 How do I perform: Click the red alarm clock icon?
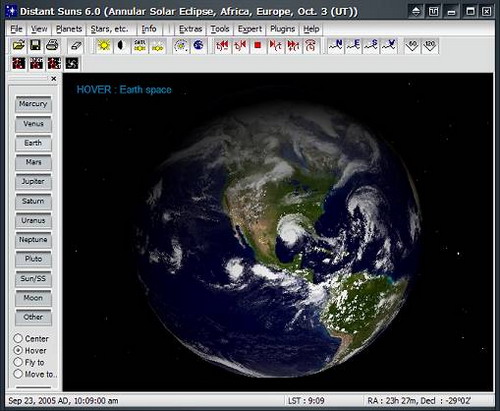click(x=311, y=46)
